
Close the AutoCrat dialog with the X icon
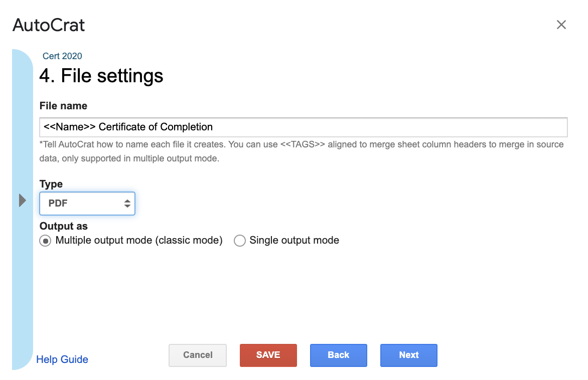point(561,25)
